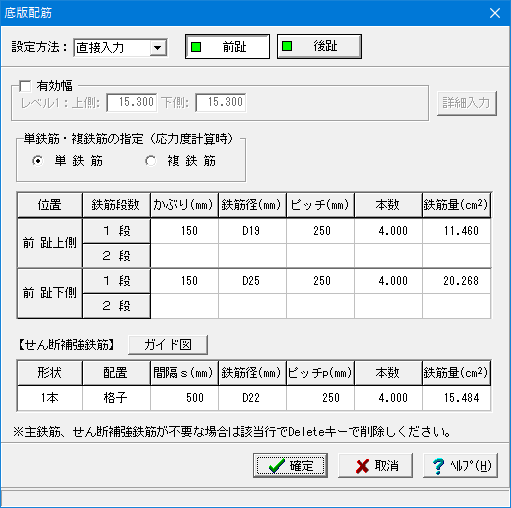This screenshot has width=511, height=508.
Task: Click the 間隔 s value 500 cell
Action: click(184, 398)
